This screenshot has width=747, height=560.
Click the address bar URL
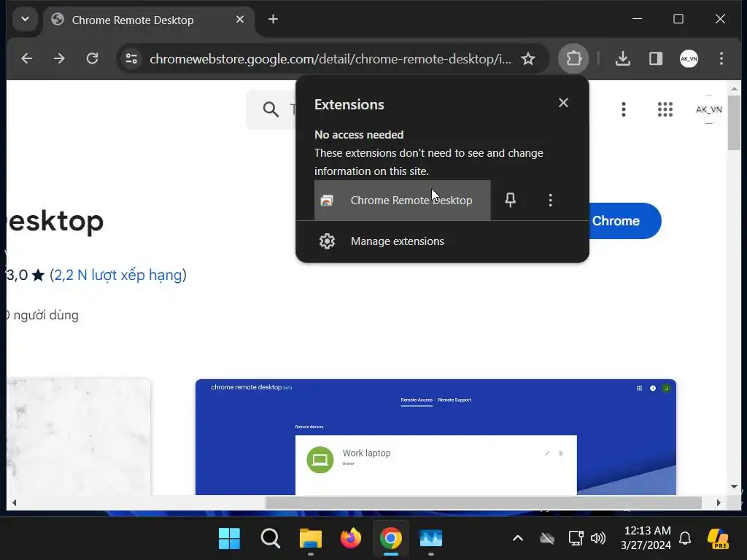point(330,59)
